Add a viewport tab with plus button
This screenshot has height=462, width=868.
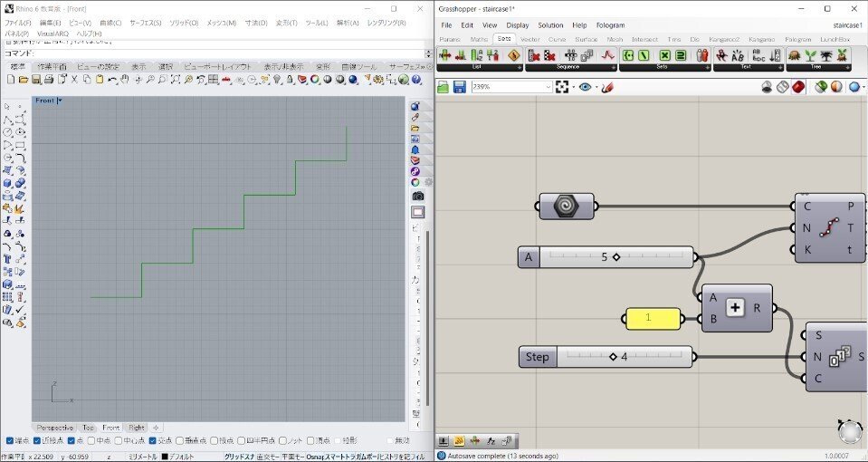click(x=156, y=428)
